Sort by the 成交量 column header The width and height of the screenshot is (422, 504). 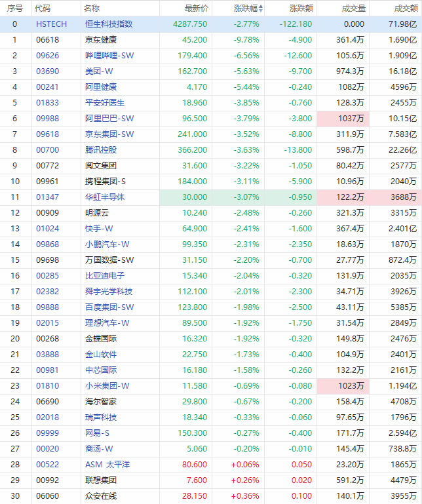(354, 8)
